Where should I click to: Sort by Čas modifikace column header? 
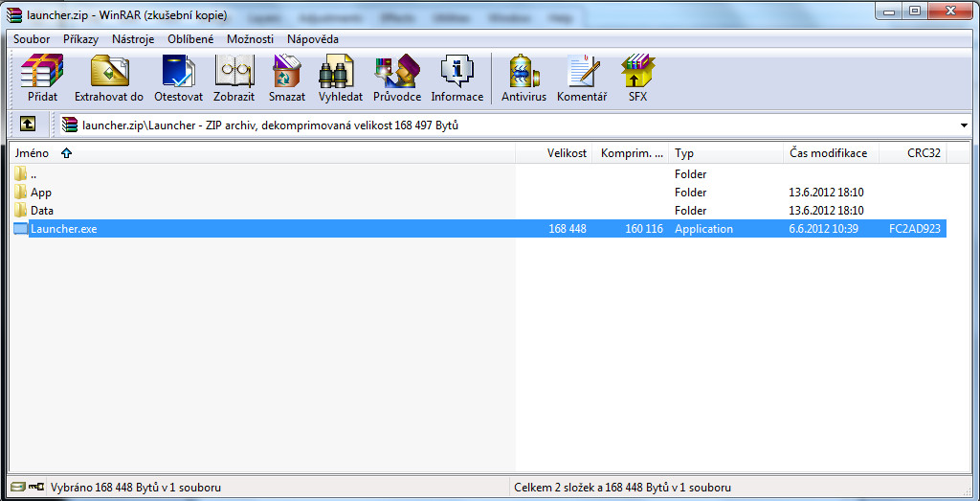(832, 153)
